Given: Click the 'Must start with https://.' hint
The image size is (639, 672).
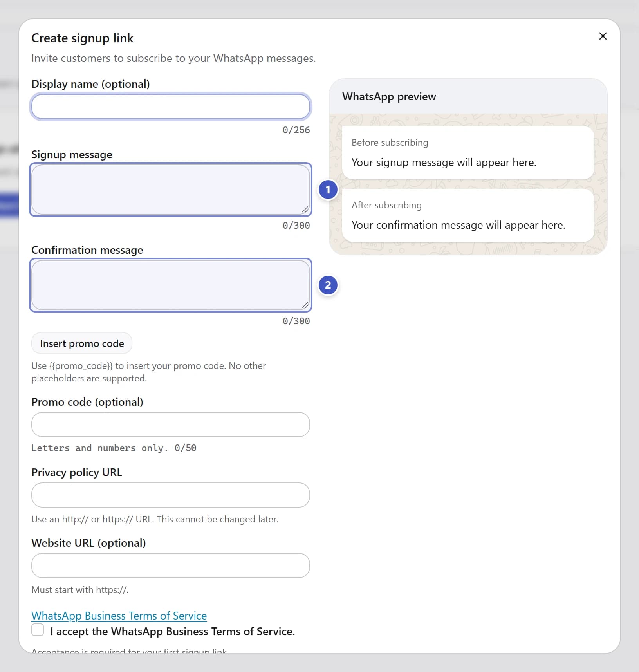Looking at the screenshot, I should tap(80, 590).
